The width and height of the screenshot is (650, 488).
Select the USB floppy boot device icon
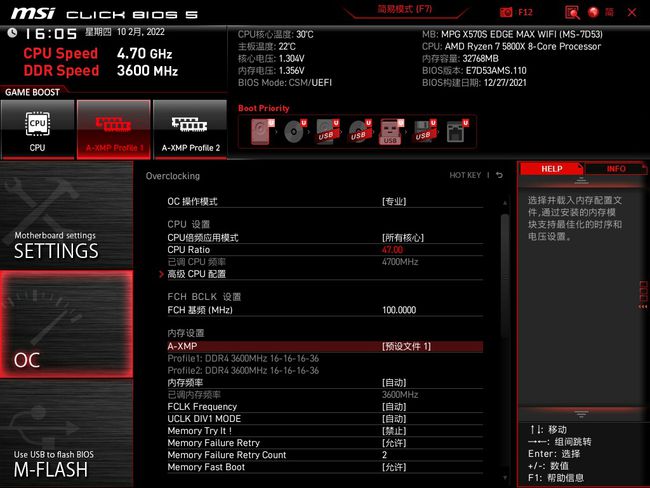click(424, 132)
